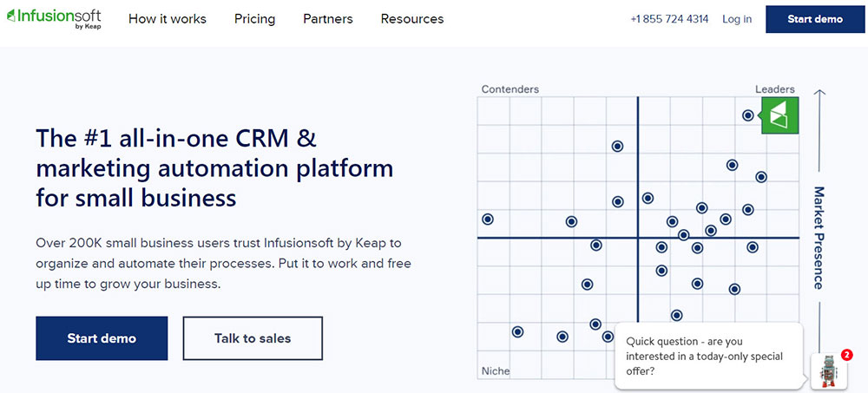Open the chat robot avatar icon
This screenshot has width=868, height=393.
coord(829,370)
